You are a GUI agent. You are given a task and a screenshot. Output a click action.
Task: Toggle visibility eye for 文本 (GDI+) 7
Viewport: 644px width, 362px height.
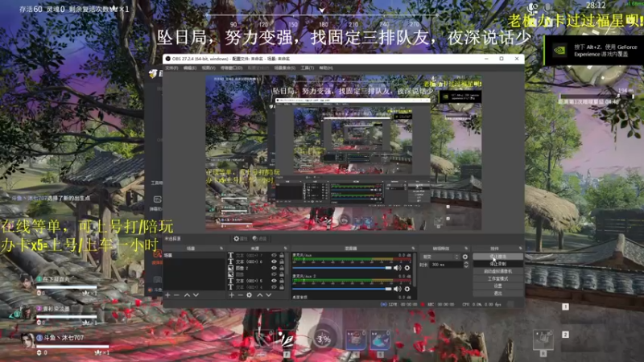click(x=274, y=255)
